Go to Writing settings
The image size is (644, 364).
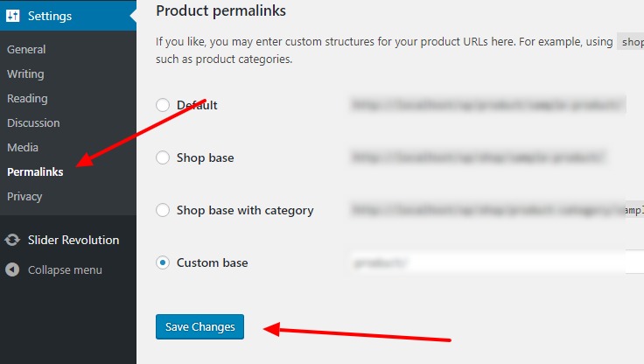tap(25, 74)
